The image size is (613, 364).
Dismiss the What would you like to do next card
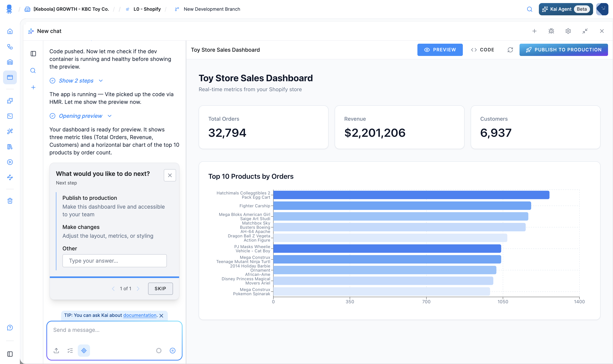click(x=170, y=175)
